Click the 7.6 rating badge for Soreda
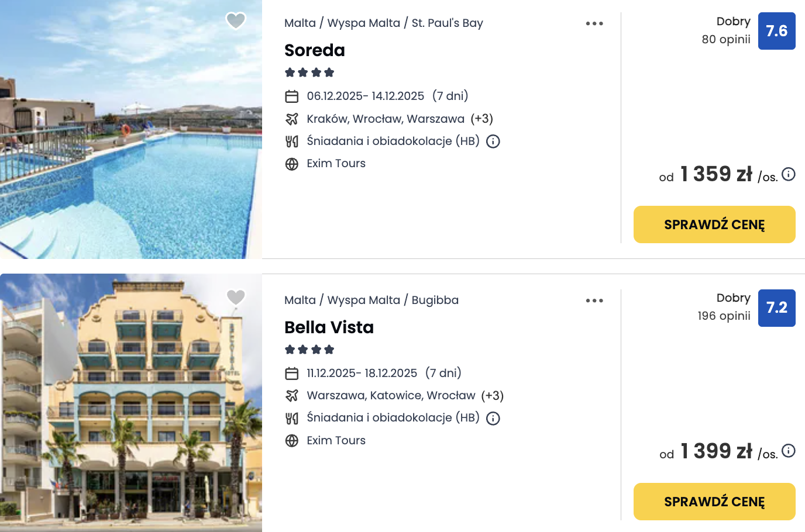The height and width of the screenshot is (532, 805). 776,31
